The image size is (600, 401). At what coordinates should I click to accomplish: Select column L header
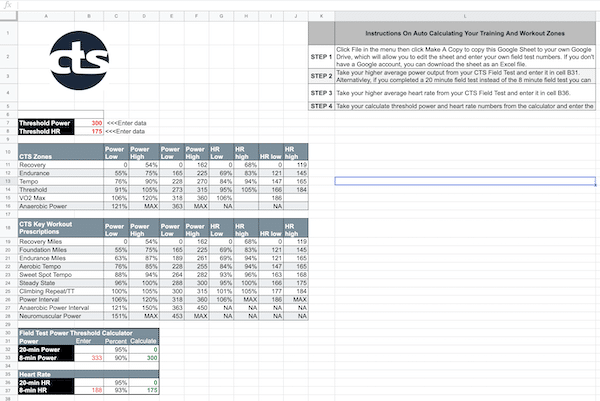coord(465,16)
